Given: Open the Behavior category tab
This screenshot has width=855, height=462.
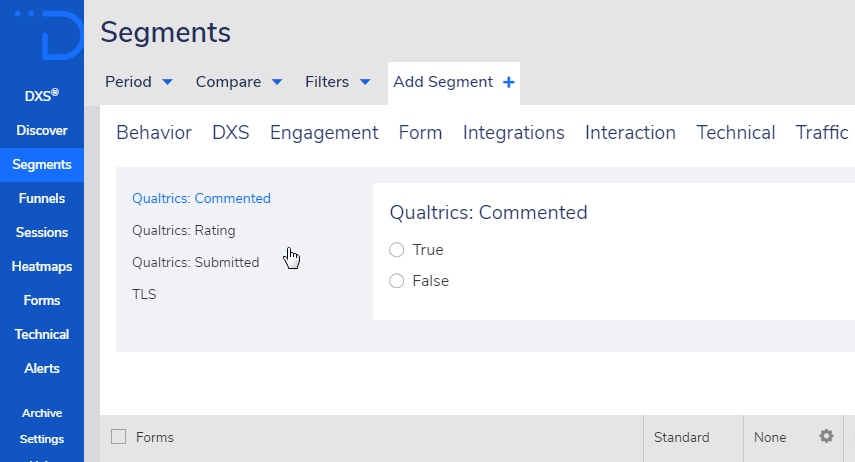Looking at the screenshot, I should click(x=154, y=133).
